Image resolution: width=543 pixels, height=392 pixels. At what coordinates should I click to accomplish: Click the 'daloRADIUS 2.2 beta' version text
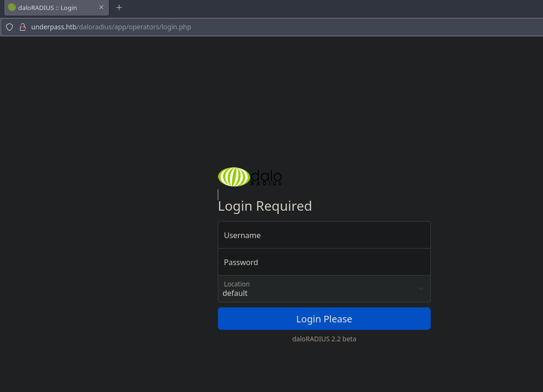324,339
